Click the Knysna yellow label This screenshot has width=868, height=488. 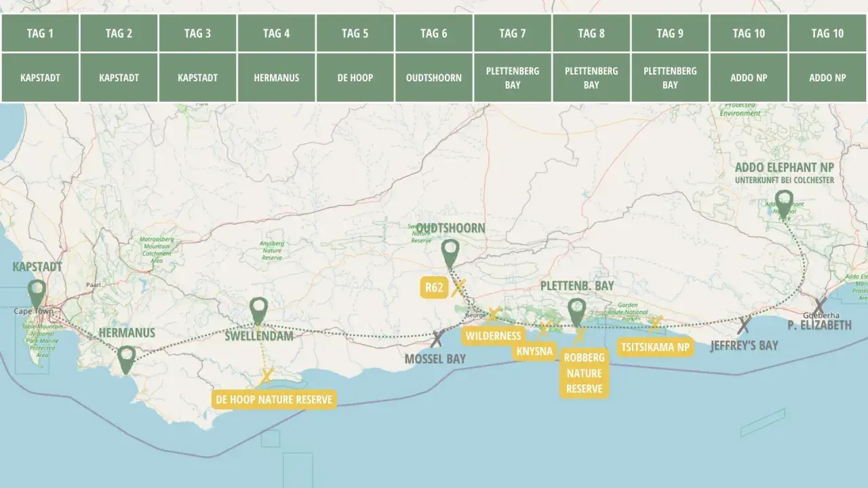[x=534, y=351]
